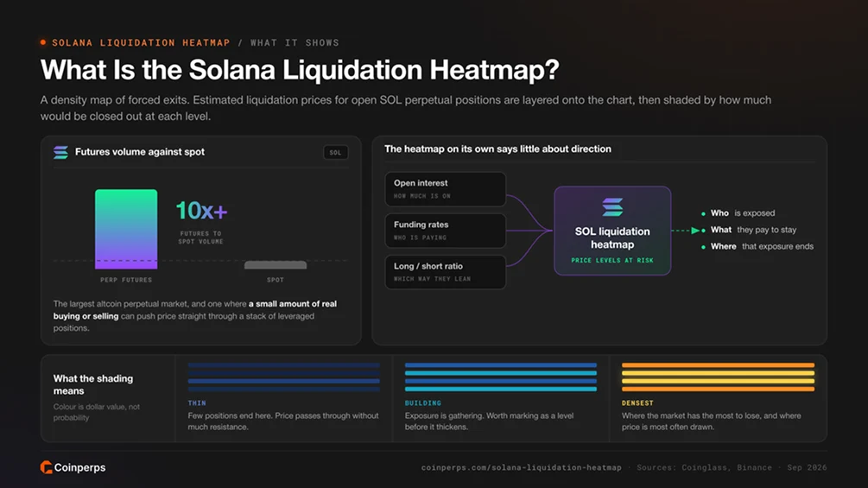Screen dimensions: 868x488
Task: Click the 'Futures volume against spot' heading
Action: 140,152
